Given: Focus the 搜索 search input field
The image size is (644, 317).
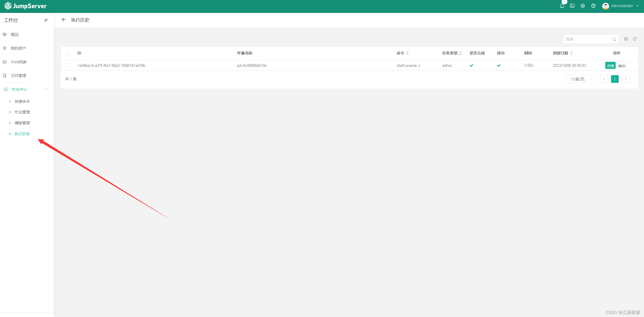Looking at the screenshot, I should [x=587, y=39].
